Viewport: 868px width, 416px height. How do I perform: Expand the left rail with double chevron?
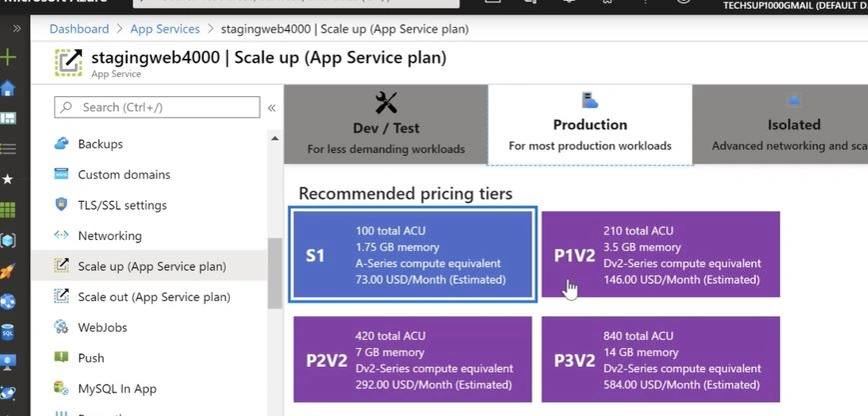pyautogui.click(x=17, y=28)
